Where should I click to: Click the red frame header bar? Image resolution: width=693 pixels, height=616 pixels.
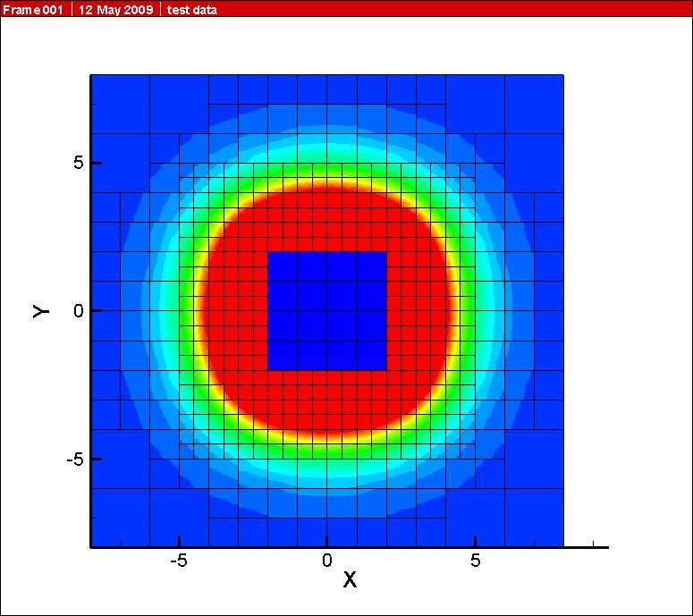pyautogui.click(x=447, y=9)
